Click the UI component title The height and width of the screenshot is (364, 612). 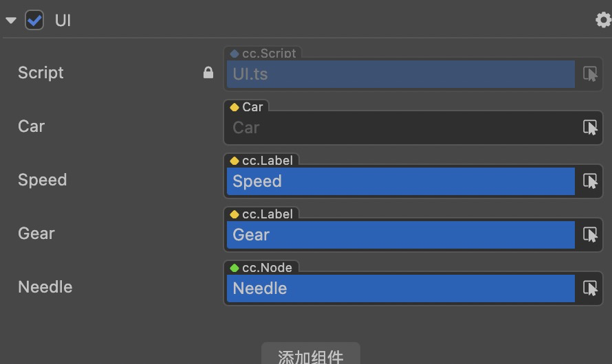63,21
